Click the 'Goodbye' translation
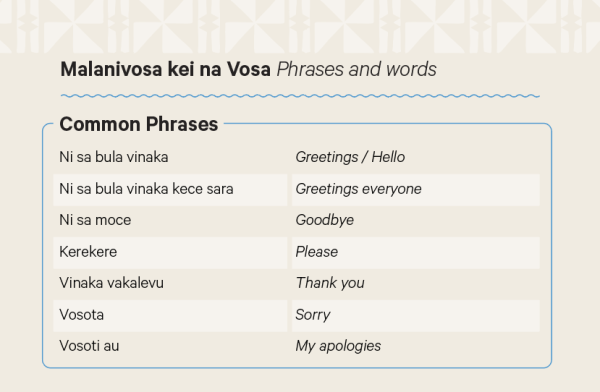 coord(324,220)
